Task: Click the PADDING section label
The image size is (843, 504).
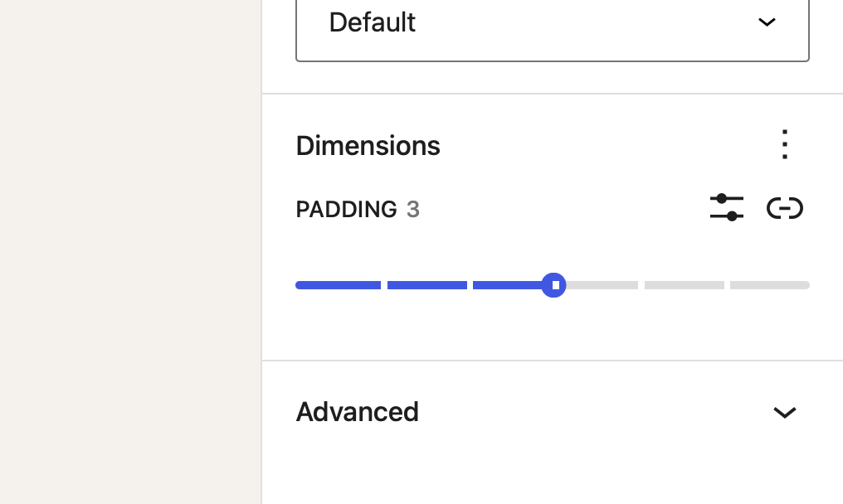Action: point(346,209)
